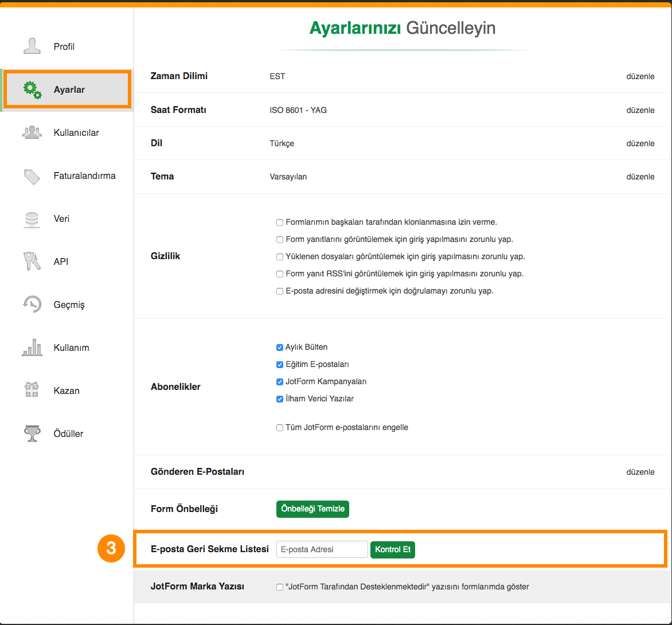Select the Ödüller trophy icon
Image resolution: width=672 pixels, height=625 pixels.
[x=32, y=433]
